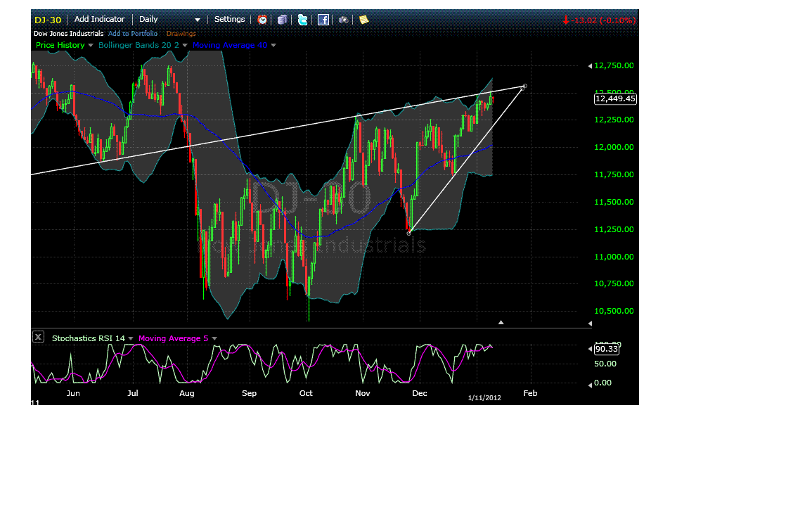Click the DJ-30 ticker symbol

click(x=48, y=20)
